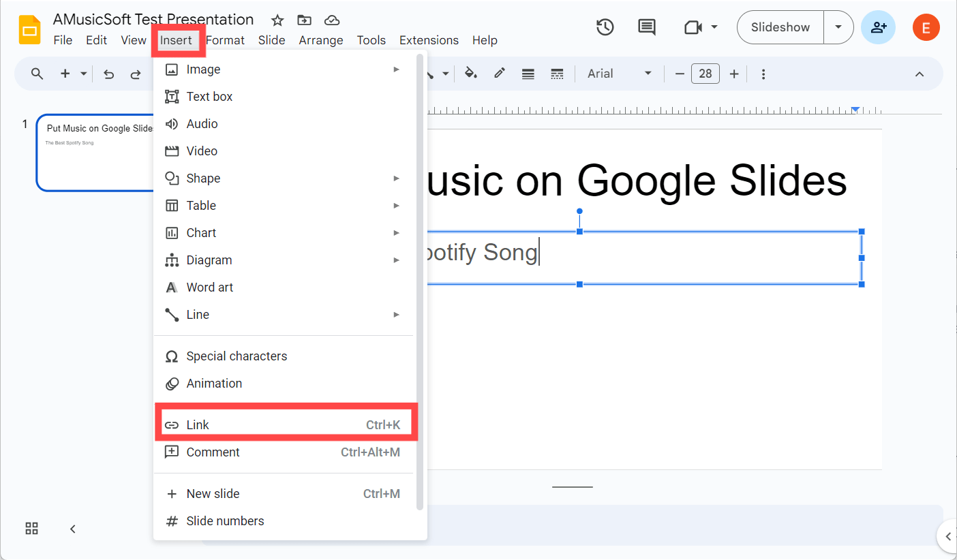Expand the Chart submenu

click(396, 233)
